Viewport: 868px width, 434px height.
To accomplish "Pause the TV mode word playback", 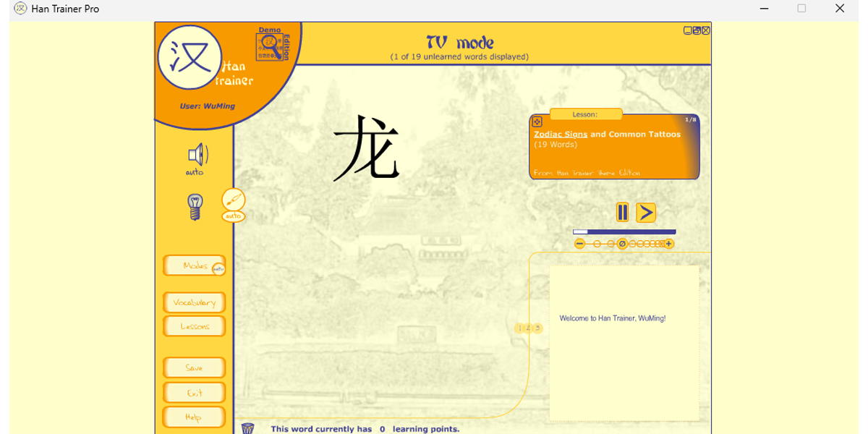I will (621, 212).
